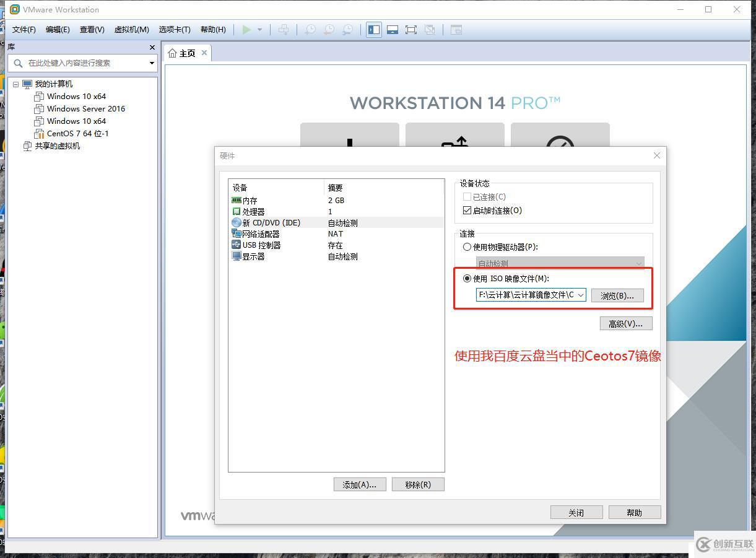This screenshot has height=558, width=756.
Task: Close the library panel with its X
Action: click(x=152, y=47)
